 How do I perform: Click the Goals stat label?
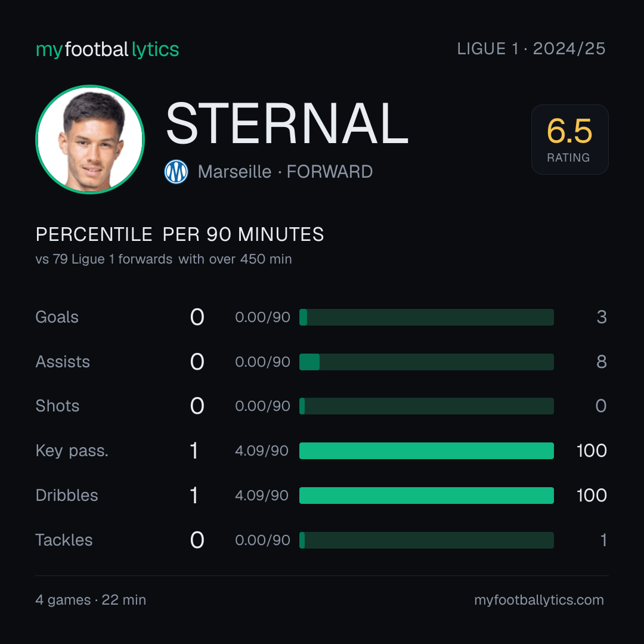[x=57, y=317]
